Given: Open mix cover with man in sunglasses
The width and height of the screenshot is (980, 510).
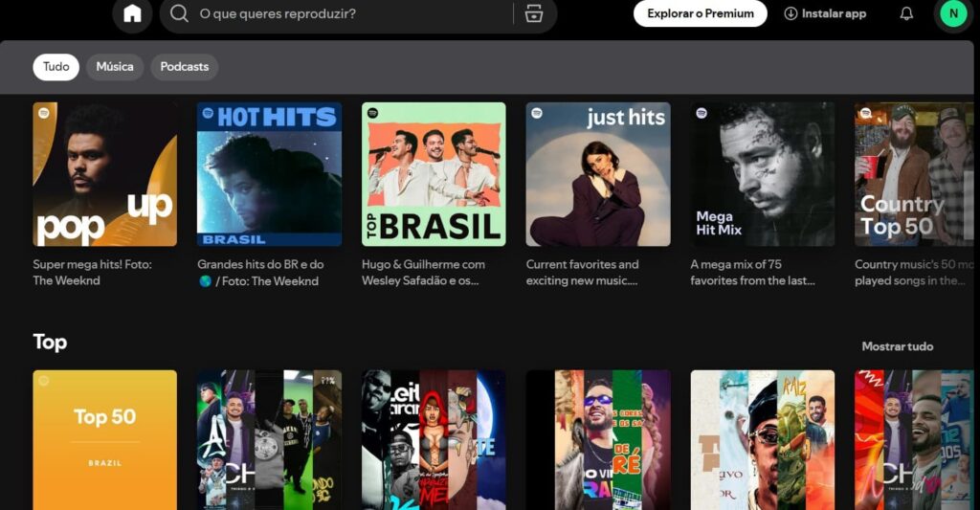Looking at the screenshot, I should (x=598, y=440).
